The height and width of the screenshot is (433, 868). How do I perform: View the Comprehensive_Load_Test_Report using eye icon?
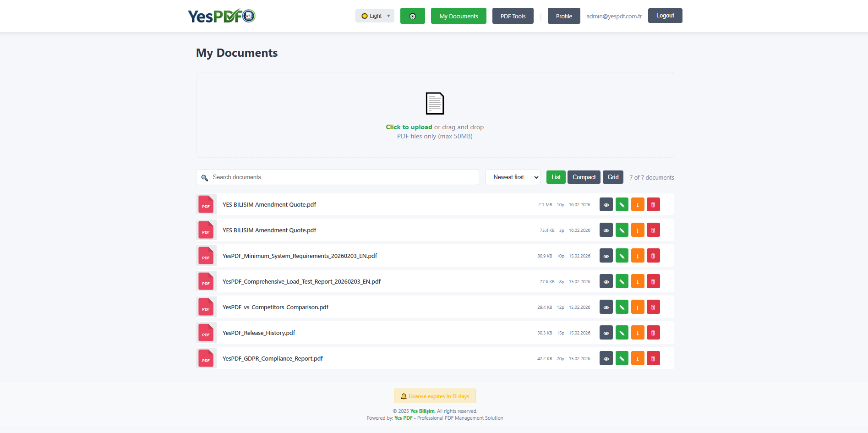point(606,282)
